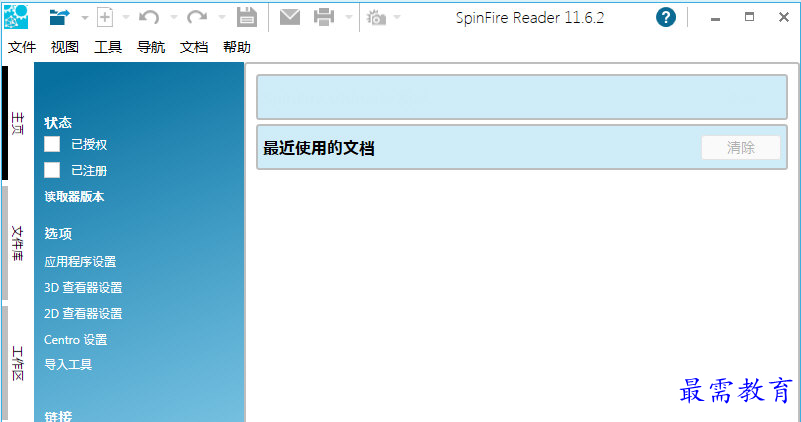Print using the printer icon
This screenshot has width=801, height=422.
324,17
